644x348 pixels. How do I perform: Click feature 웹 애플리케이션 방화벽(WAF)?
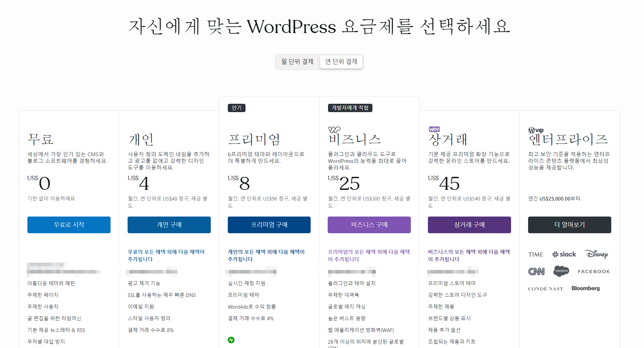(361, 330)
